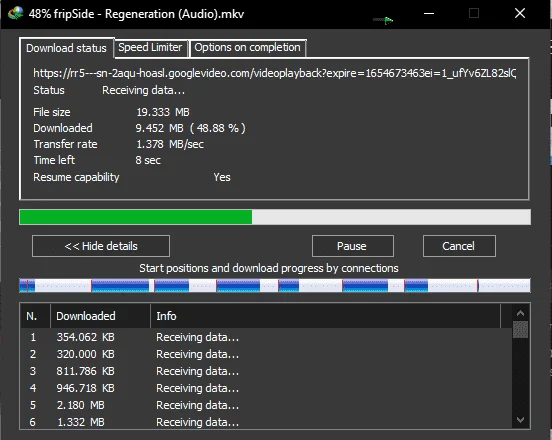Screen dimensions: 552x440
Task: Click the Info column header
Action: pyautogui.click(x=325, y=316)
